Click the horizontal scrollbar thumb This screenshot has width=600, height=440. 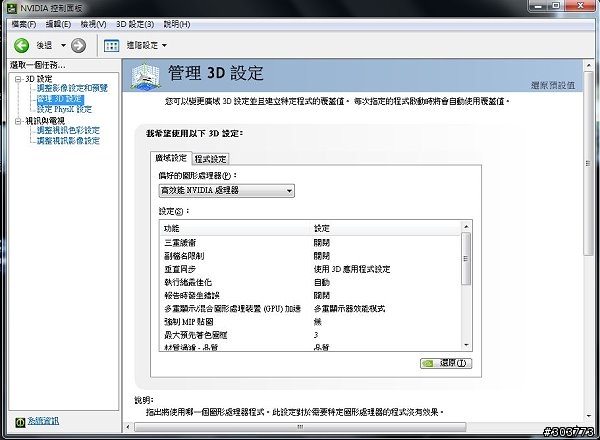coord(300,427)
